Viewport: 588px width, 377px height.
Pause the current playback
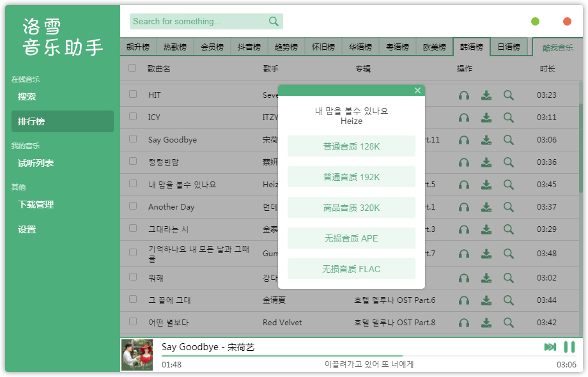(569, 347)
